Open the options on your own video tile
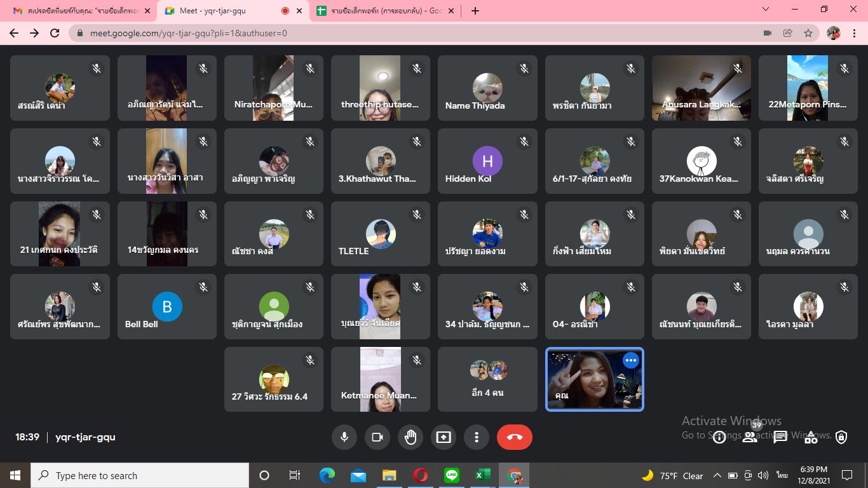Screen dimensions: 868x488 point(630,360)
